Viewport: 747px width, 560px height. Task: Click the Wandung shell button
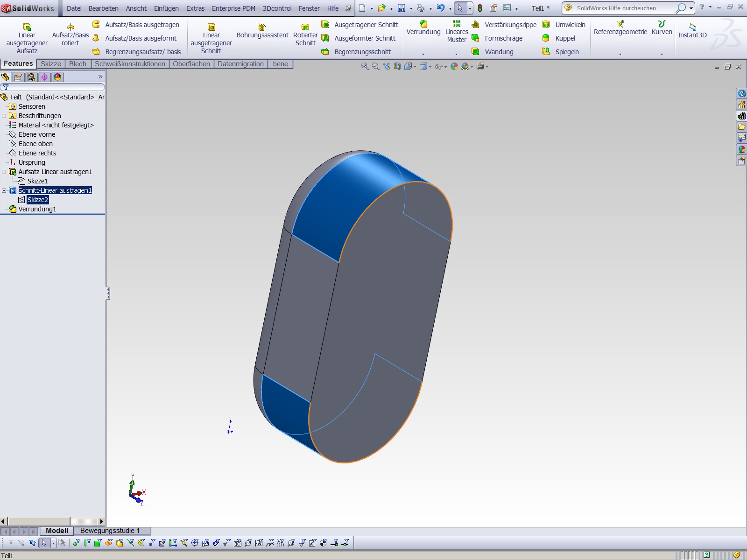click(493, 52)
